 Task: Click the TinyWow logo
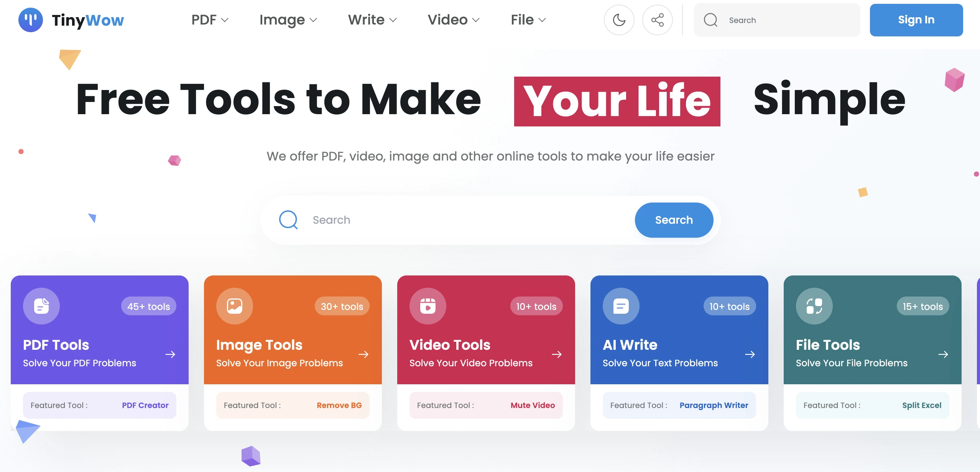[x=71, y=20]
